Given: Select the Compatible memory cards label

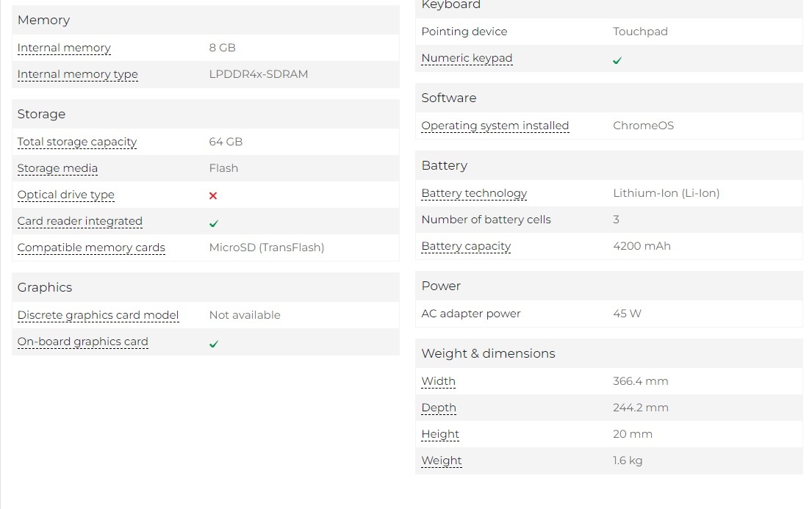Looking at the screenshot, I should [91, 248].
